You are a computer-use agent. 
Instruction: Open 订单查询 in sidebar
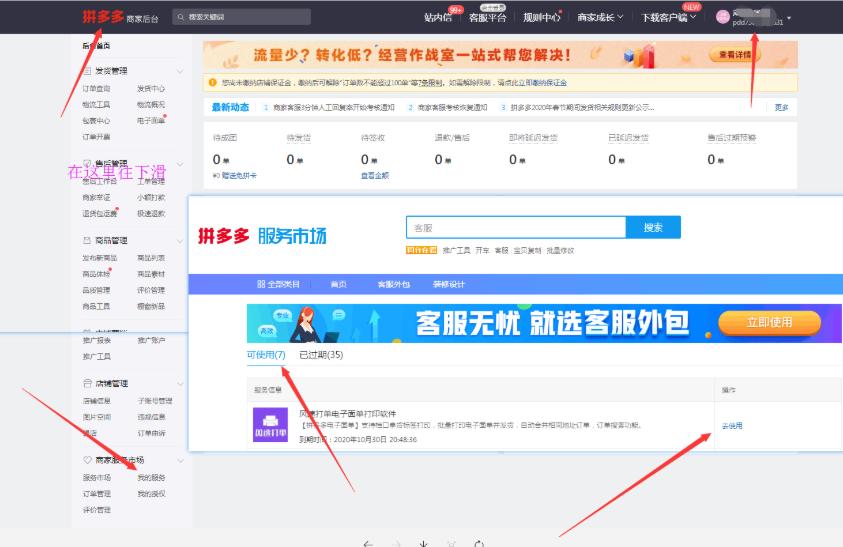click(x=96, y=88)
